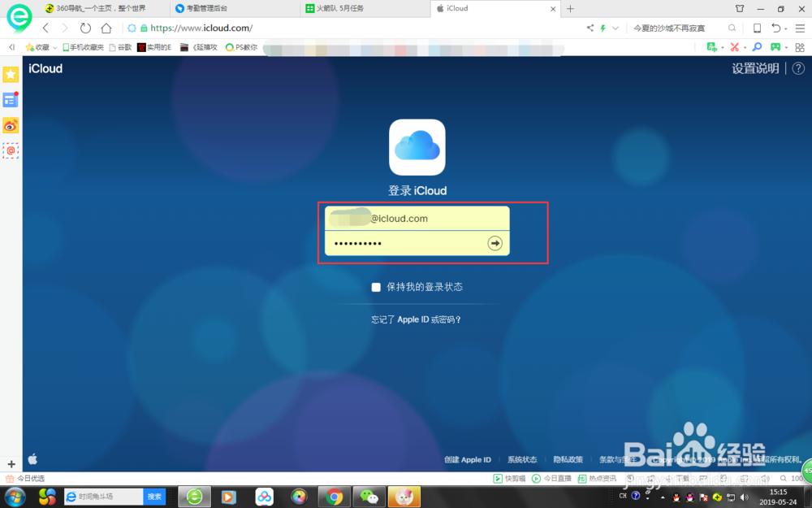This screenshot has height=508, width=812.
Task: Reload the page with refresh icon
Action: [x=85, y=28]
